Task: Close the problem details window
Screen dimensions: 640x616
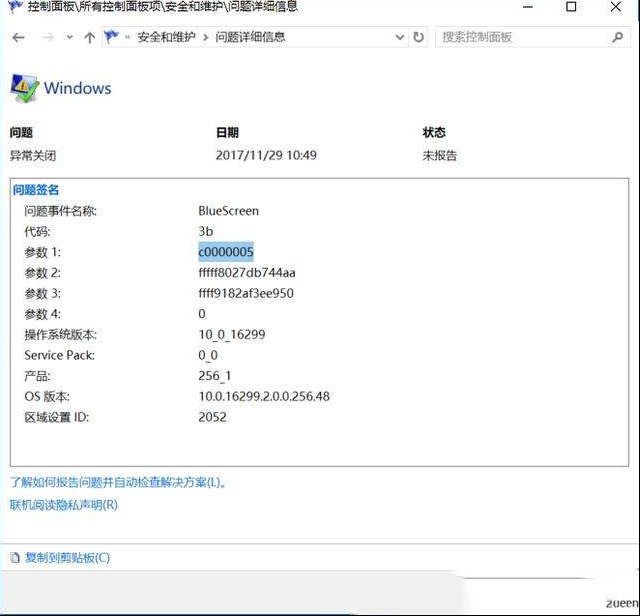Action: 616,7
